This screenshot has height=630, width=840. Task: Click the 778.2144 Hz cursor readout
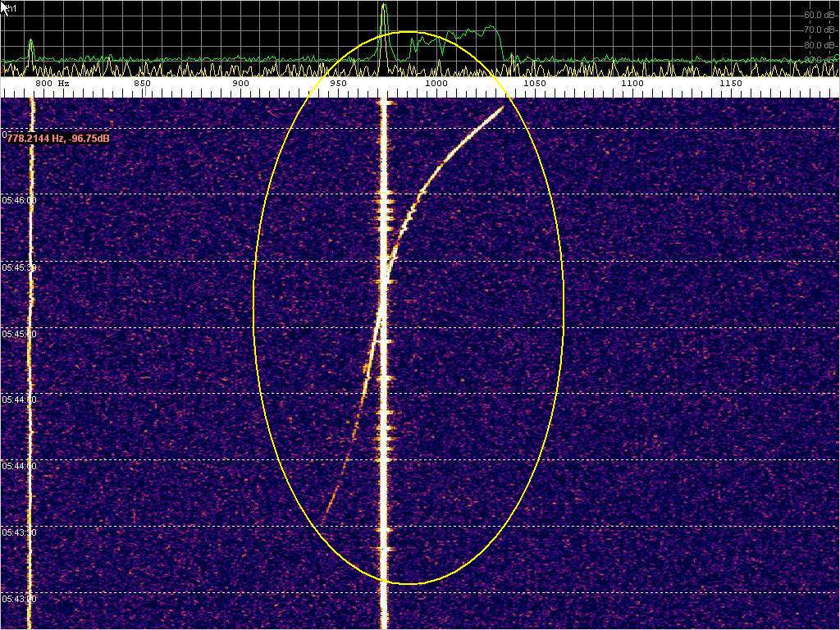(x=58, y=139)
